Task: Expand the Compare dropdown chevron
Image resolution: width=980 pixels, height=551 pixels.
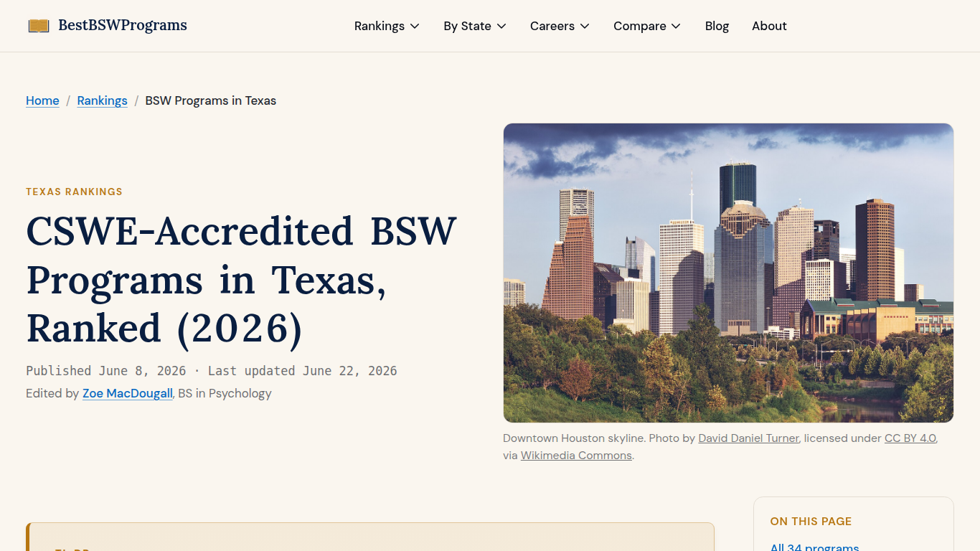Action: click(676, 26)
